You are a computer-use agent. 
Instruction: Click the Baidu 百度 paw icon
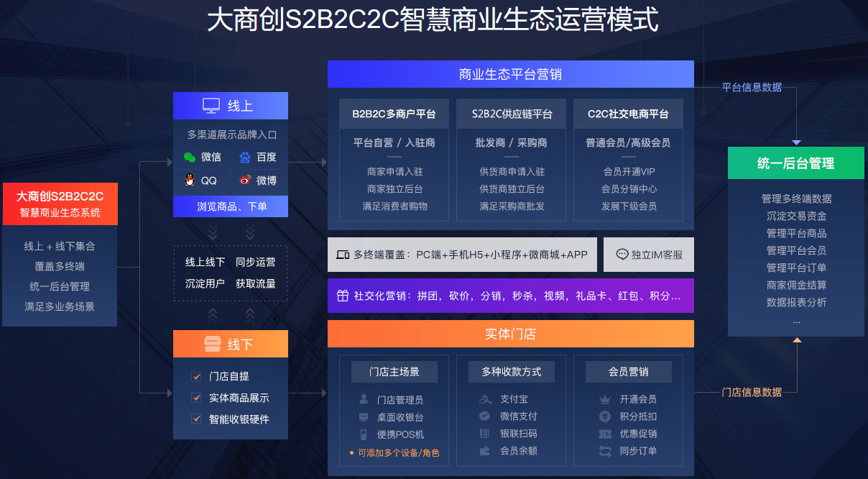[245, 158]
